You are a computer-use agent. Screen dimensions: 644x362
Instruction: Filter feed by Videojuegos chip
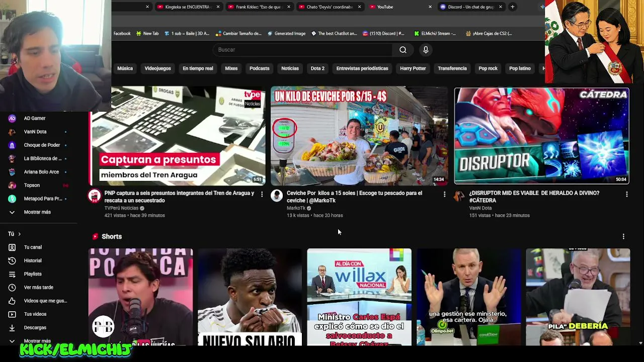pyautogui.click(x=158, y=68)
